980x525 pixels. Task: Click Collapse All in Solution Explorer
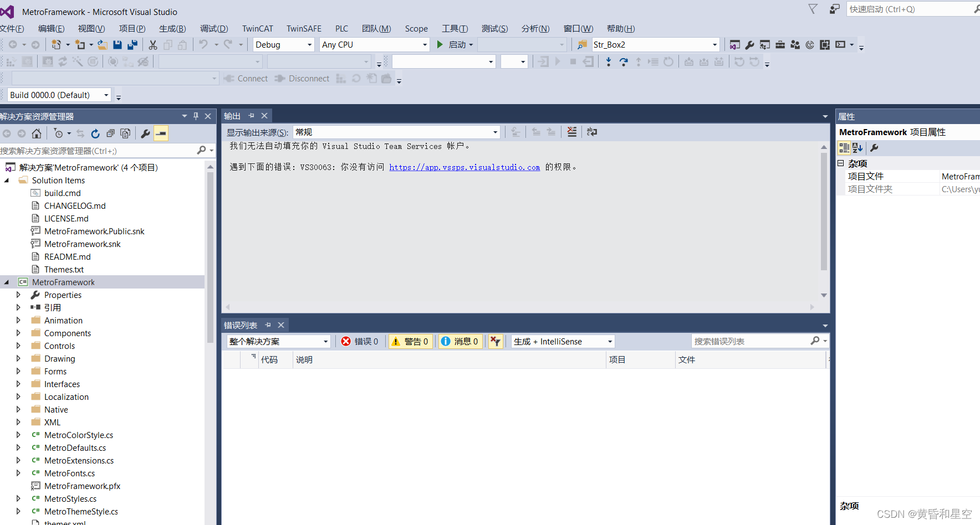pos(110,133)
